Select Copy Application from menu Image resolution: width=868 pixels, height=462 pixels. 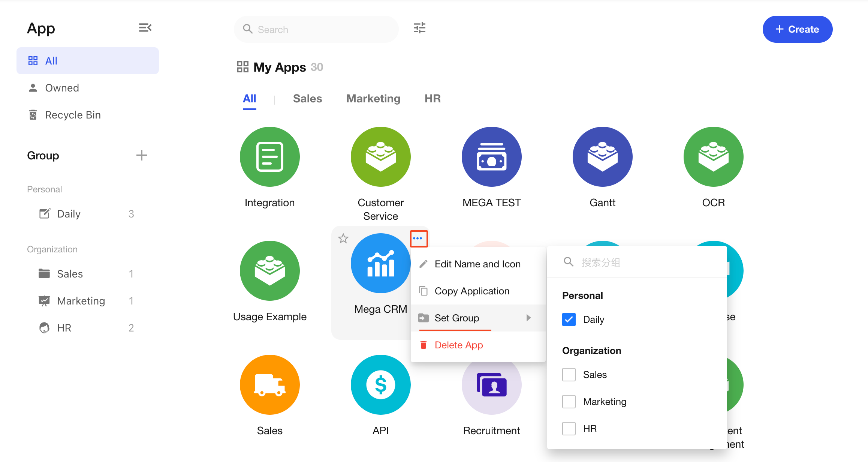pyautogui.click(x=472, y=291)
